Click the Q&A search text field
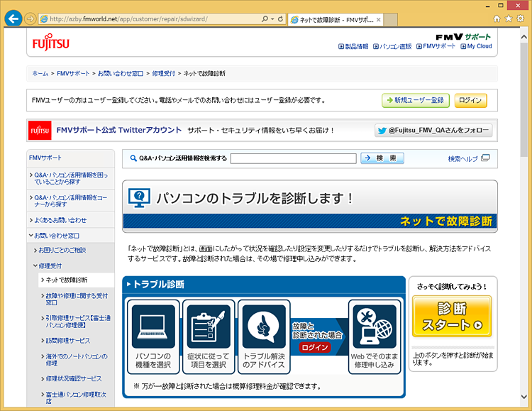The height and width of the screenshot is (411, 532). (x=292, y=158)
